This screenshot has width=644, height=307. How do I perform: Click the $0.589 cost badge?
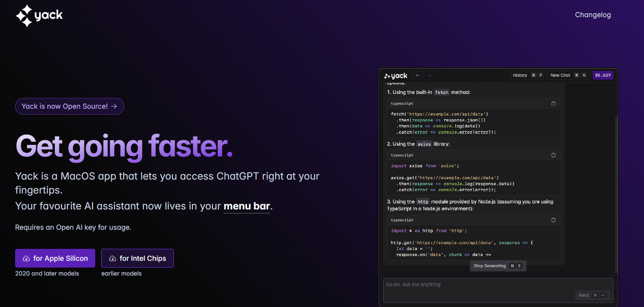point(603,75)
